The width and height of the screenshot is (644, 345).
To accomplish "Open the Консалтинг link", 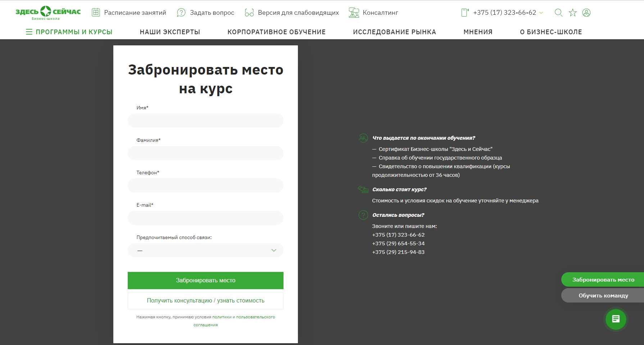I will 381,13.
